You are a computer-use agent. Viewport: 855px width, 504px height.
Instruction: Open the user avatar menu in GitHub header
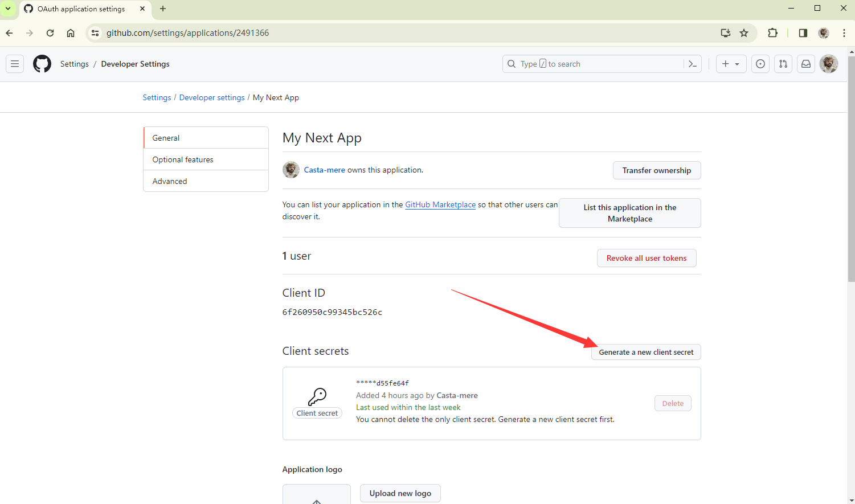tap(829, 64)
